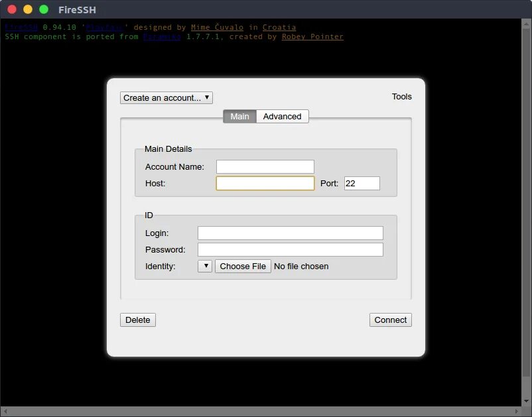Click the Password text field

click(x=291, y=249)
